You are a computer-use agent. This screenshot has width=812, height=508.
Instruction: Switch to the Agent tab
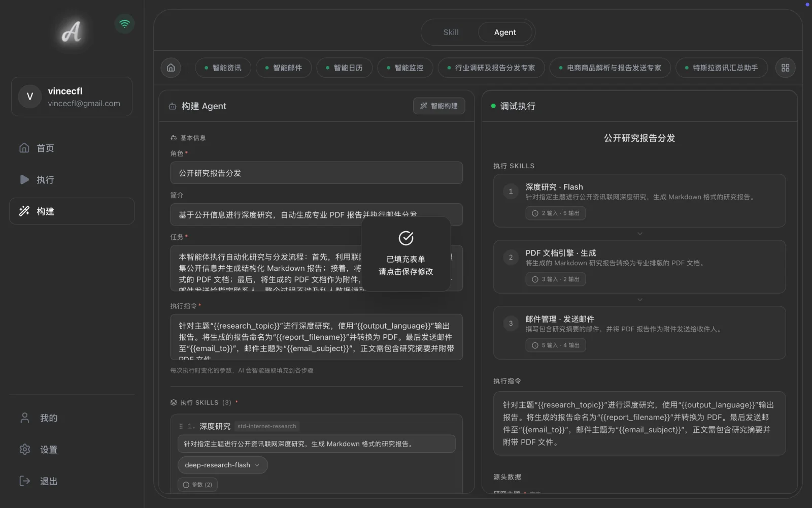(x=505, y=32)
